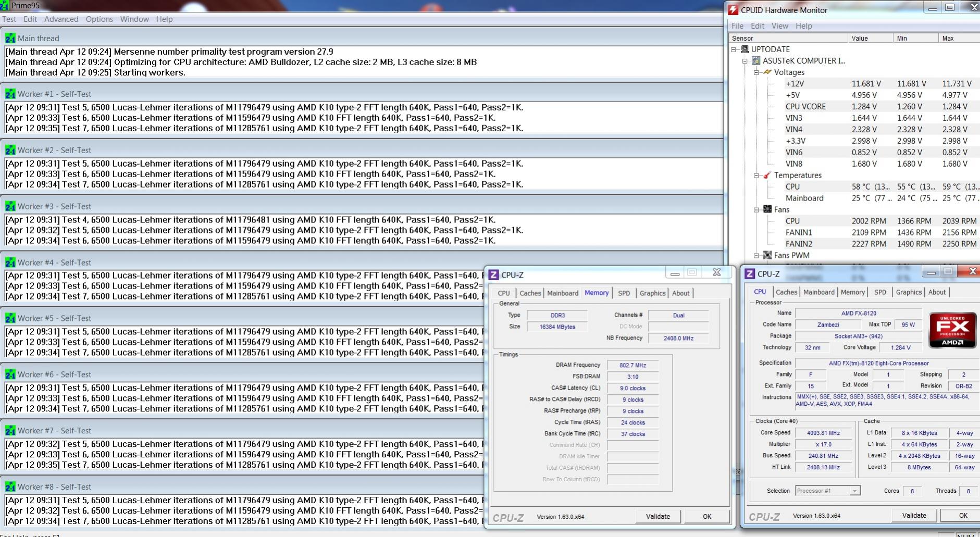
Task: Open Hardware Monitor View menu
Action: point(780,26)
